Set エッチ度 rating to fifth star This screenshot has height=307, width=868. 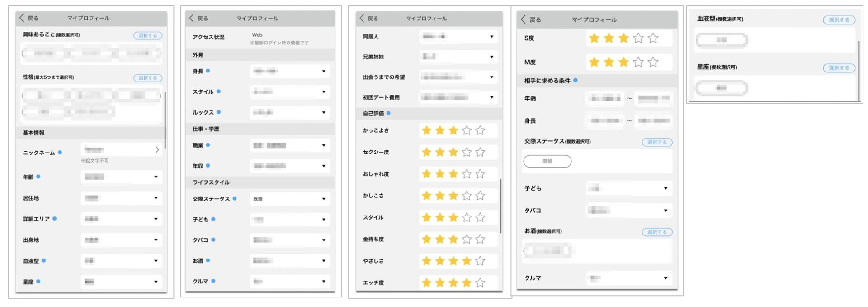click(480, 283)
